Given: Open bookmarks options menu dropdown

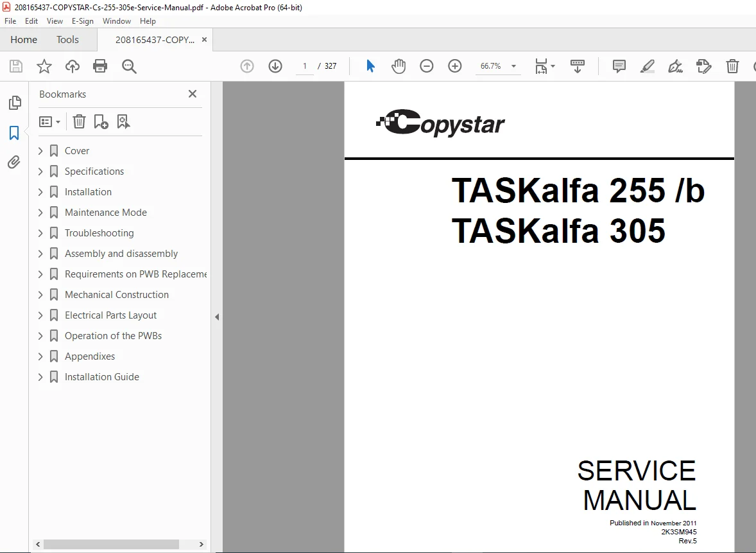Looking at the screenshot, I should click(x=49, y=121).
